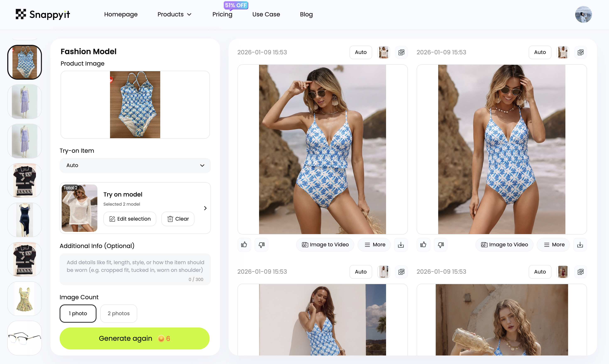Choose 1 photo image count
Image resolution: width=609 pixels, height=364 pixels.
click(x=78, y=314)
